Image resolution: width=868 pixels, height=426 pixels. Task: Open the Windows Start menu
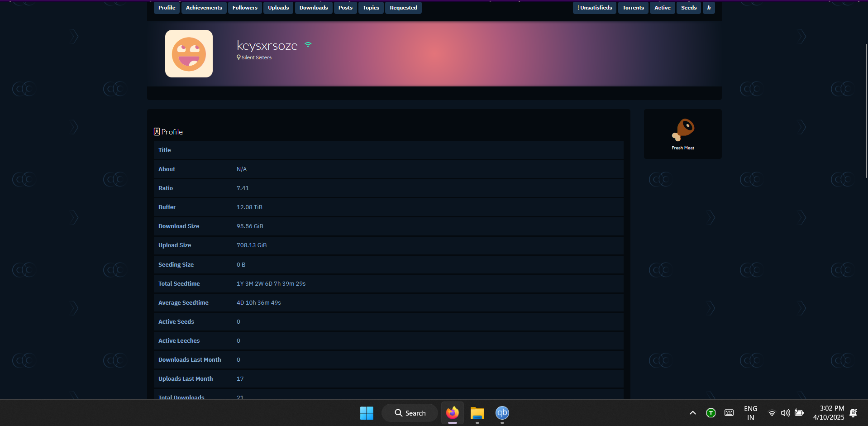367,413
